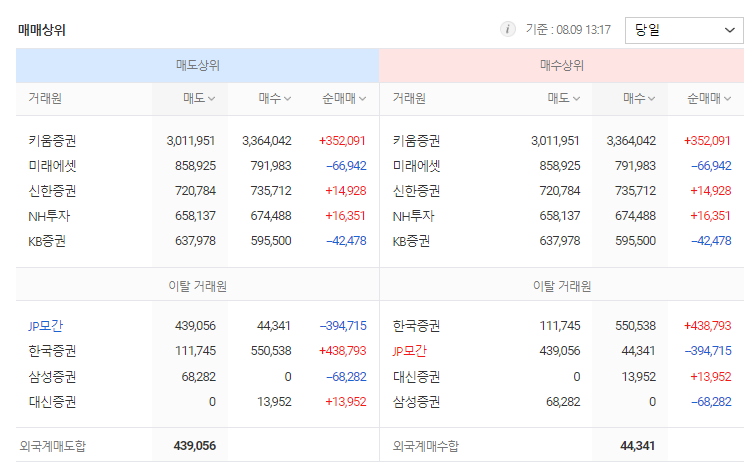Click the 외국계매수합 value 44,341
The image size is (756, 465).
(637, 446)
